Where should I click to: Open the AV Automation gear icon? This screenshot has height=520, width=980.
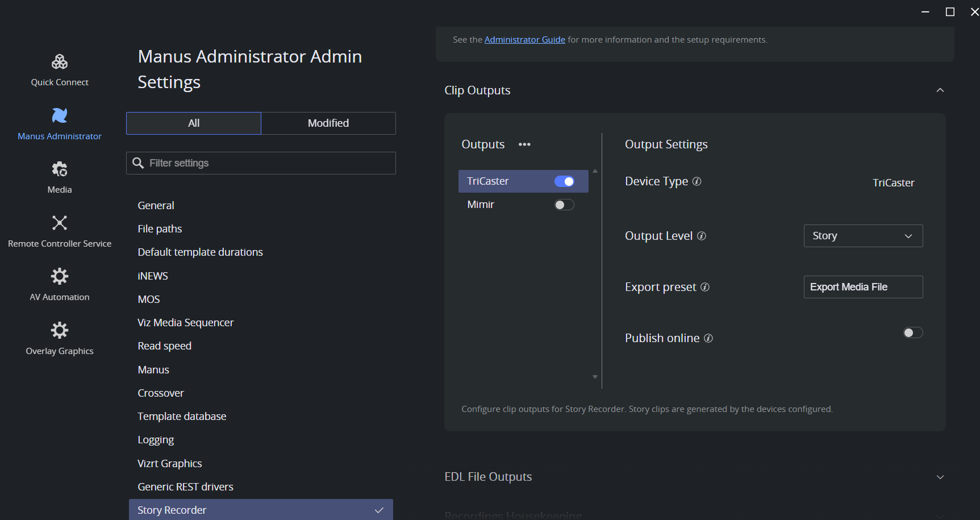pyautogui.click(x=60, y=276)
